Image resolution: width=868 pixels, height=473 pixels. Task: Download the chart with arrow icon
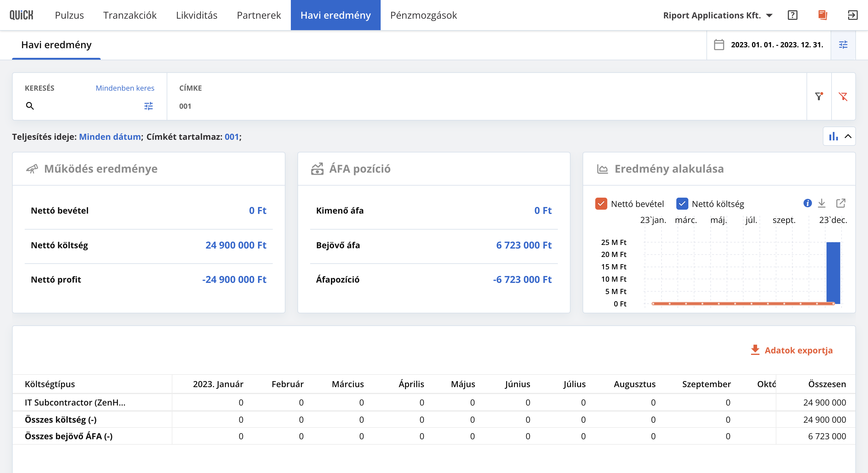click(x=822, y=203)
